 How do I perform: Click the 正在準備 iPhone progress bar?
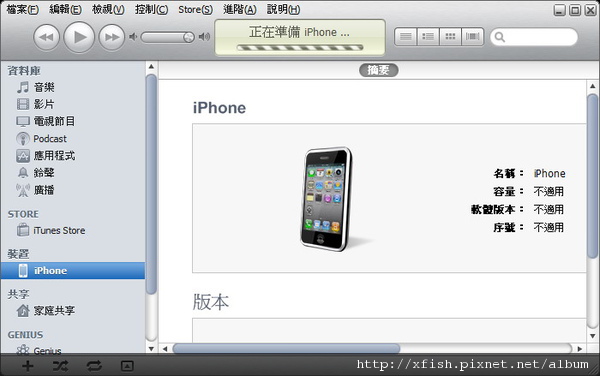[300, 48]
